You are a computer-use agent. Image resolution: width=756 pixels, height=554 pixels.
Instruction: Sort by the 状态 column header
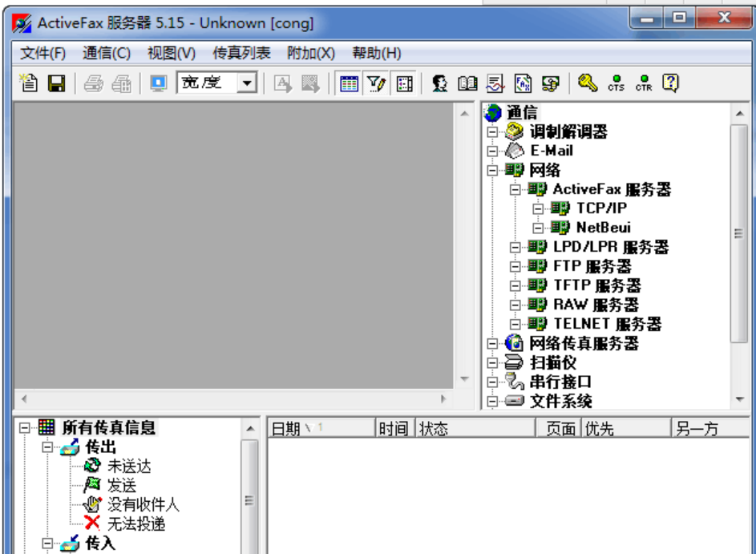(475, 428)
